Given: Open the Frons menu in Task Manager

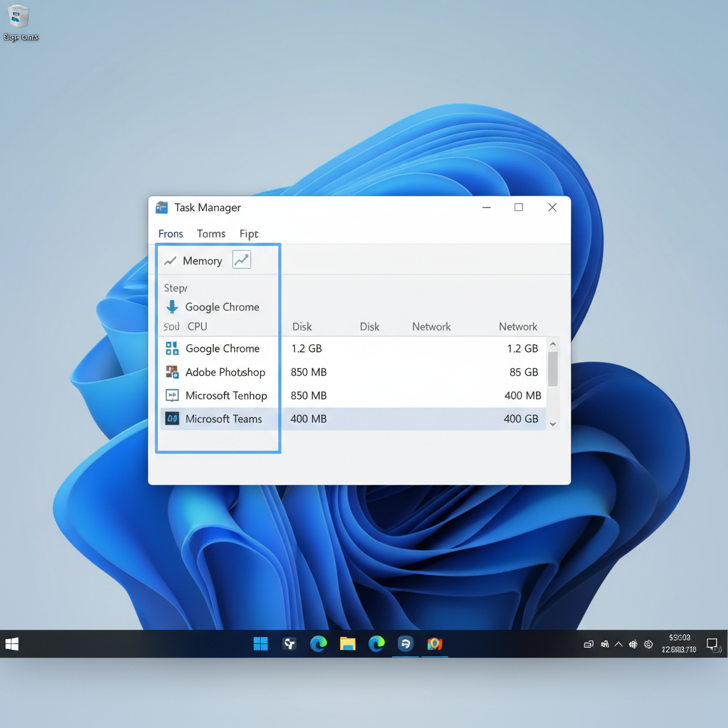Looking at the screenshot, I should (x=171, y=233).
